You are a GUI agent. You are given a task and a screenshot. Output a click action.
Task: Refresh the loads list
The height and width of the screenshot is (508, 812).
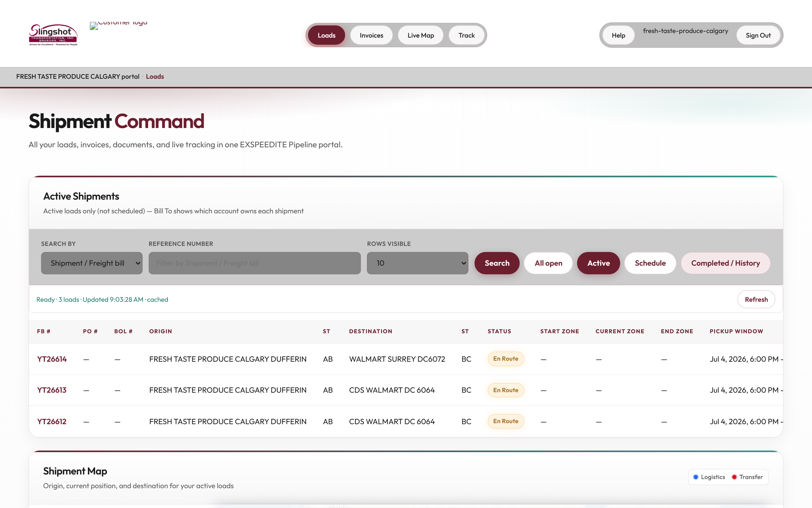(x=756, y=299)
